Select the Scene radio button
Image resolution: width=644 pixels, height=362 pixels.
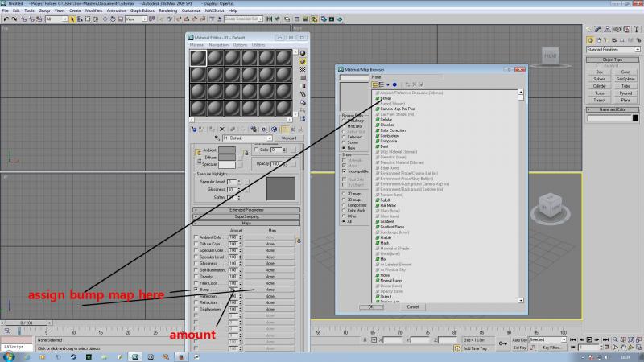pyautogui.click(x=344, y=142)
